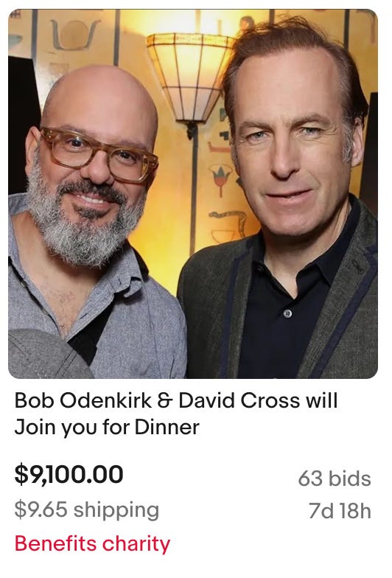Click the tortoiseshell eyeglasses in the photo
The height and width of the screenshot is (578, 392).
tap(99, 156)
